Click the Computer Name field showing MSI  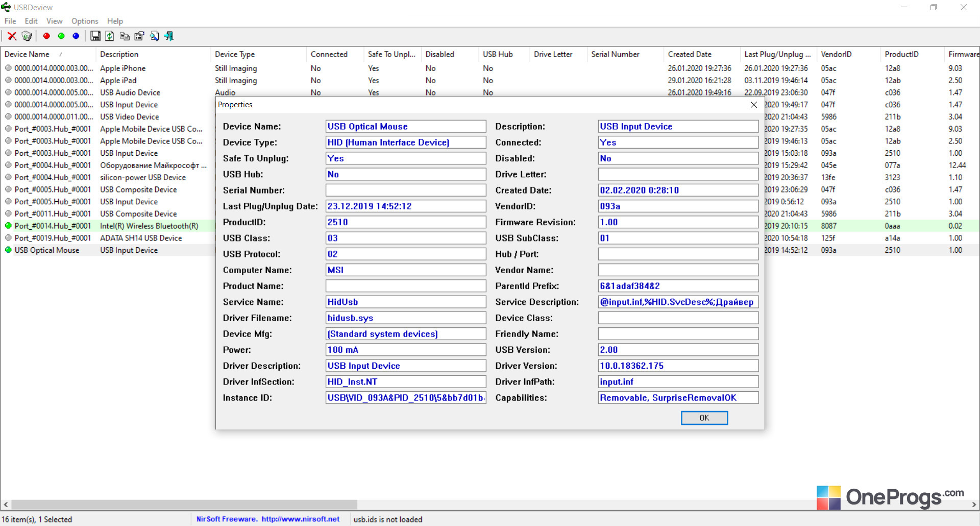(x=406, y=270)
